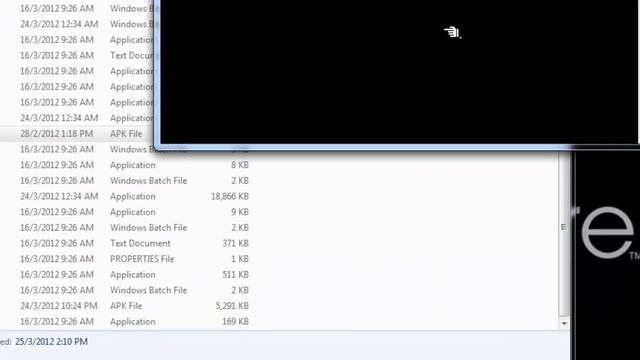
Task: Click the status bar date 25/3/2012 2:10 PM
Action: [x=51, y=342]
